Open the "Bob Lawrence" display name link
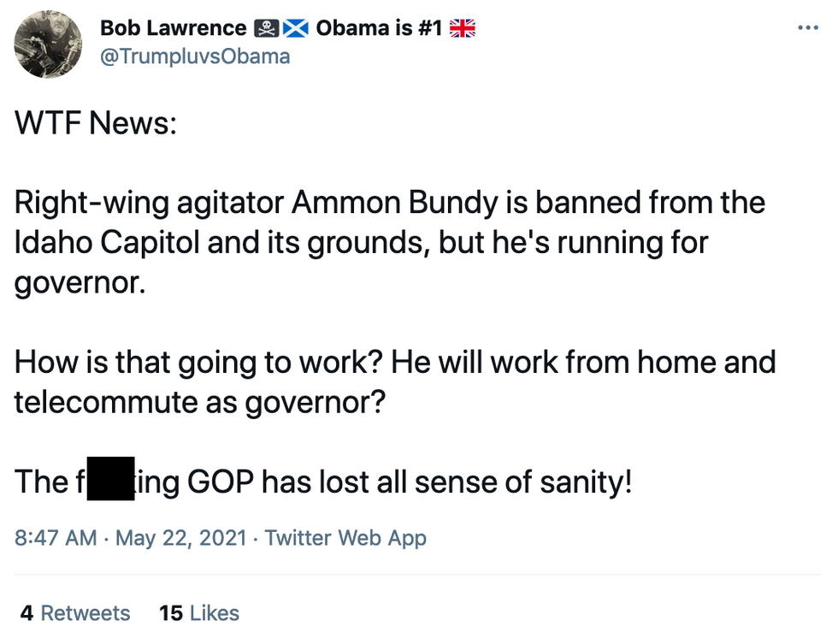 click(173, 28)
